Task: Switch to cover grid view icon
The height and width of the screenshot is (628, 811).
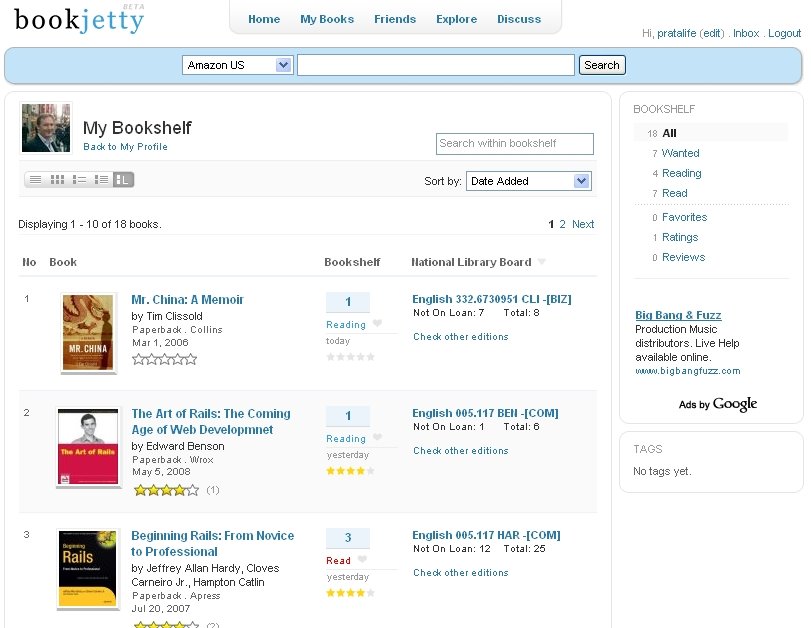Action: (x=57, y=180)
